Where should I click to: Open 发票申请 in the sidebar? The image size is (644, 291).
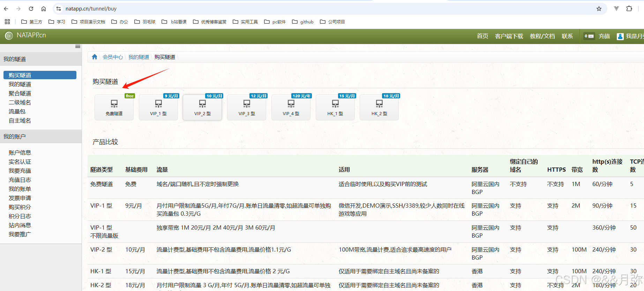20,198
